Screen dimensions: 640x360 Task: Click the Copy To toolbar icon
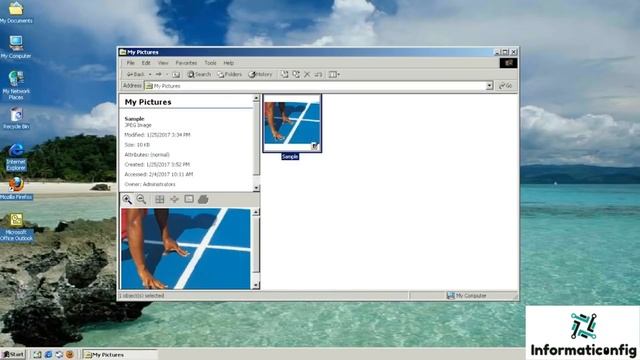click(x=296, y=74)
